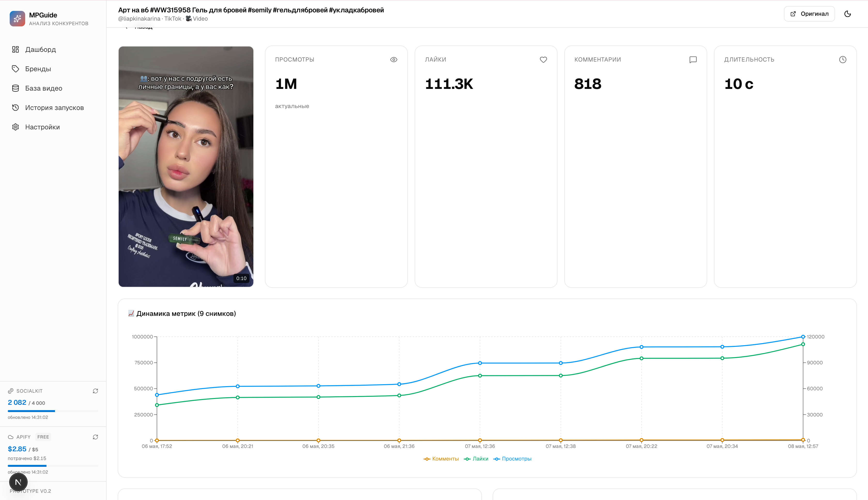
Task: Toggle dark mode moon icon
Action: 847,14
